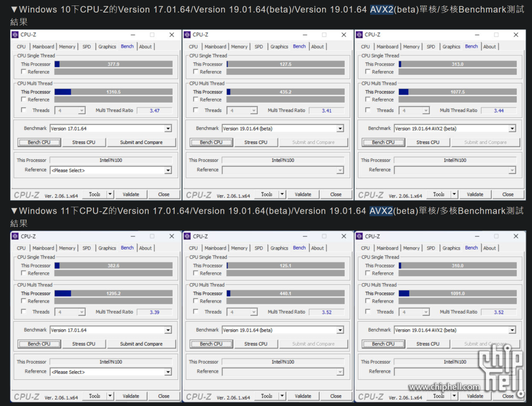Tick single-thread Reference checkbox under 377.9 score
Screen dimensions: 532x406
[x=23, y=72]
